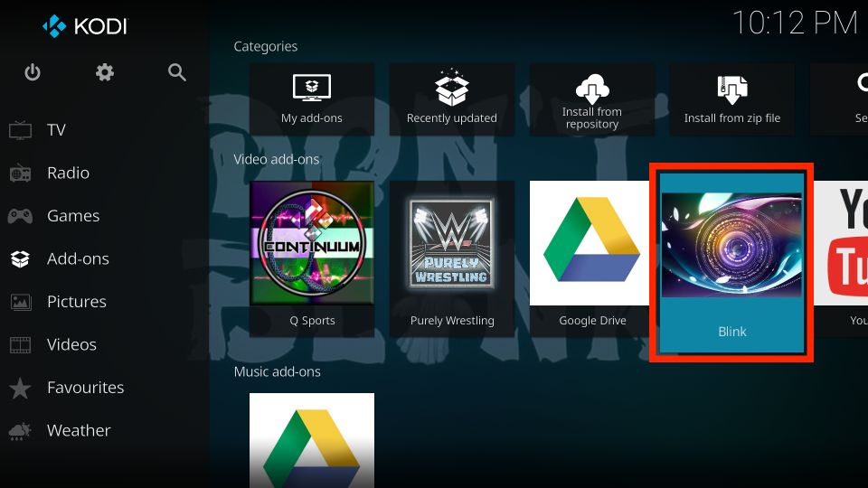
Task: Open Pictures section
Action: click(76, 302)
